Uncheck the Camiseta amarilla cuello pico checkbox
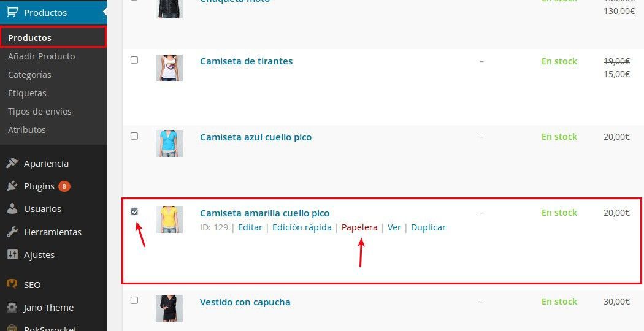 pyautogui.click(x=134, y=211)
